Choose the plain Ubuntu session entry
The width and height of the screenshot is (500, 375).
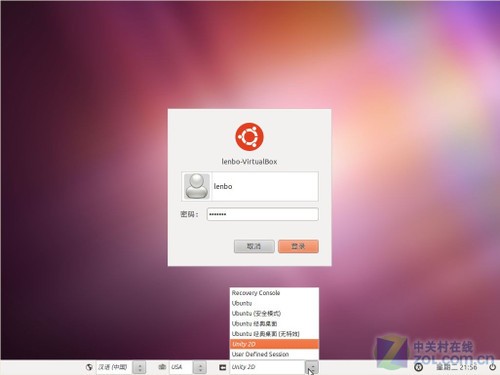pos(274,303)
